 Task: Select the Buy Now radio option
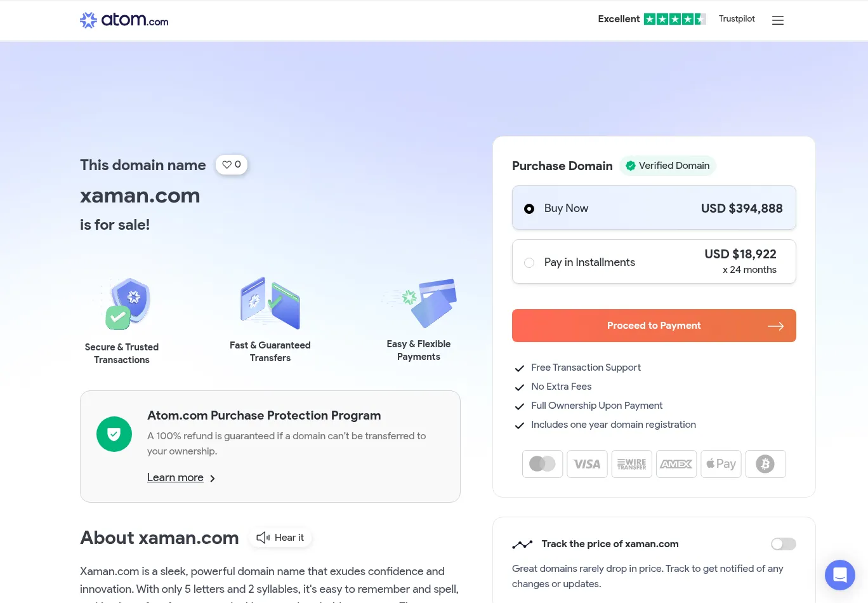coord(529,209)
